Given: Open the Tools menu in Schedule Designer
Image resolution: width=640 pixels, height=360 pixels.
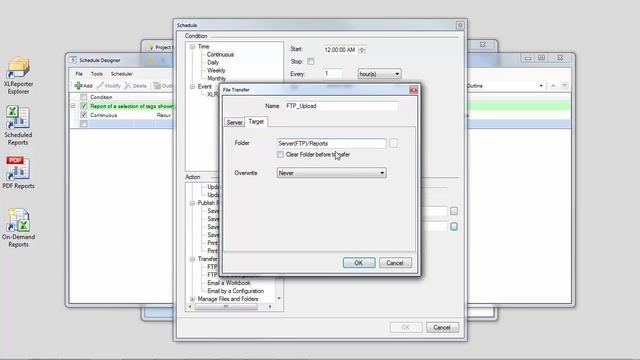Looking at the screenshot, I should tap(97, 74).
